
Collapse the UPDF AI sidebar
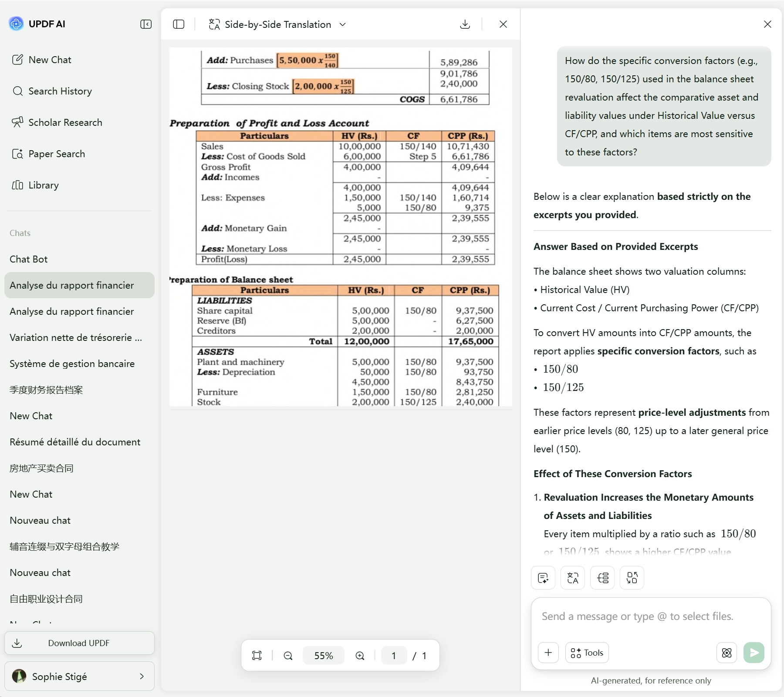pyautogui.click(x=146, y=24)
